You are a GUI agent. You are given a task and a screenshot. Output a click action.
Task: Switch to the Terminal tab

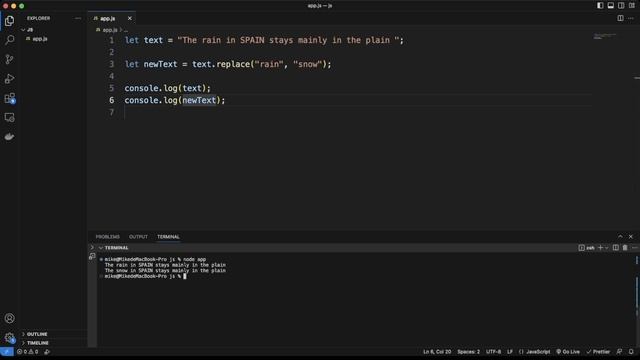coord(168,237)
